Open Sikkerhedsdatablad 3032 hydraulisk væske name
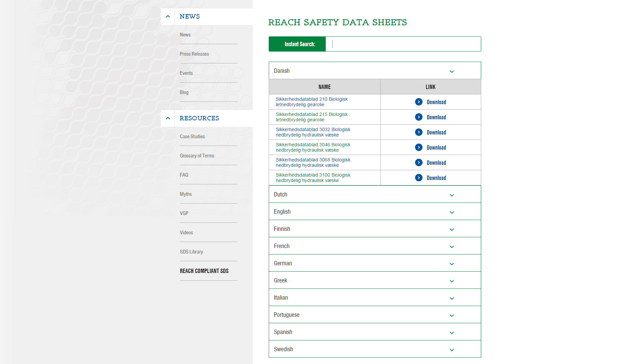Image resolution: width=641 pixels, height=364 pixels. pyautogui.click(x=313, y=132)
